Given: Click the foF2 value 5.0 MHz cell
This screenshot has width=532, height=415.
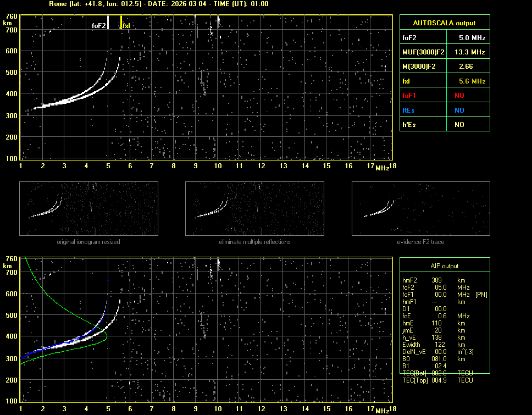Looking at the screenshot, I should (472, 38).
